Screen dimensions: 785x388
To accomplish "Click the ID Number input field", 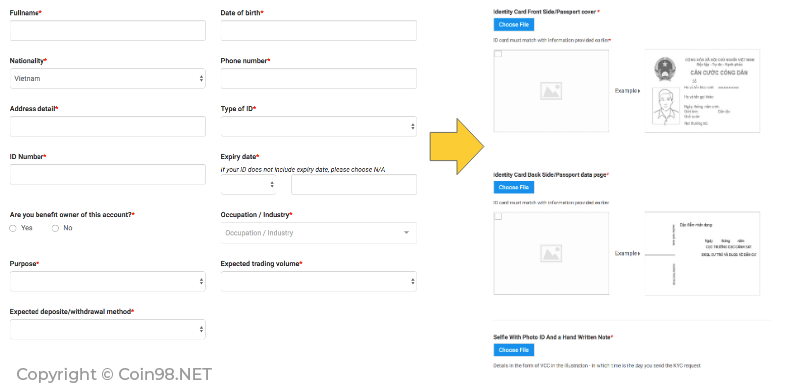I will click(x=108, y=174).
